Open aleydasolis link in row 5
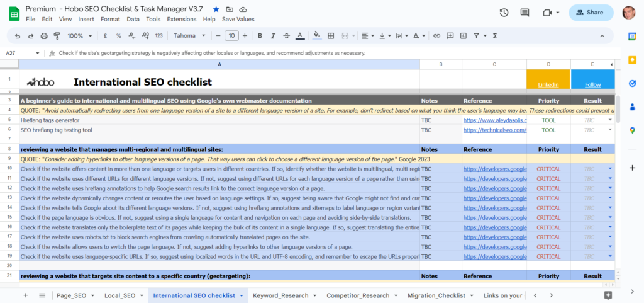The image size is (644, 303). pyautogui.click(x=495, y=120)
